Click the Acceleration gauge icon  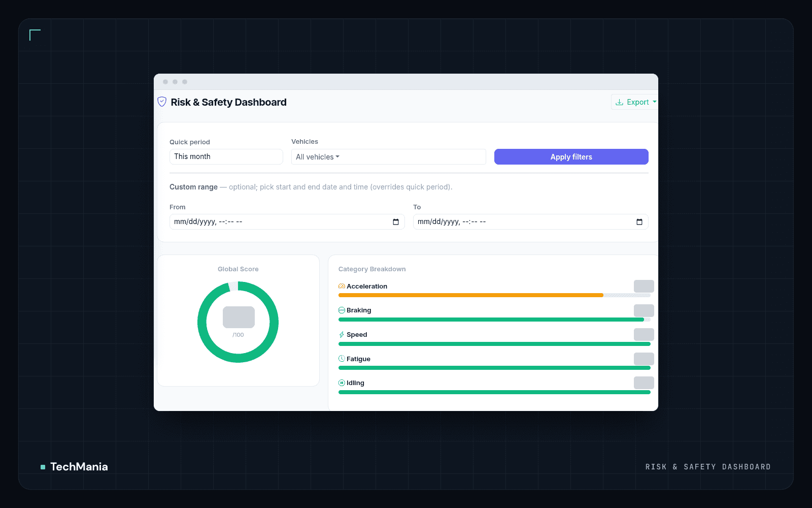[x=342, y=286]
